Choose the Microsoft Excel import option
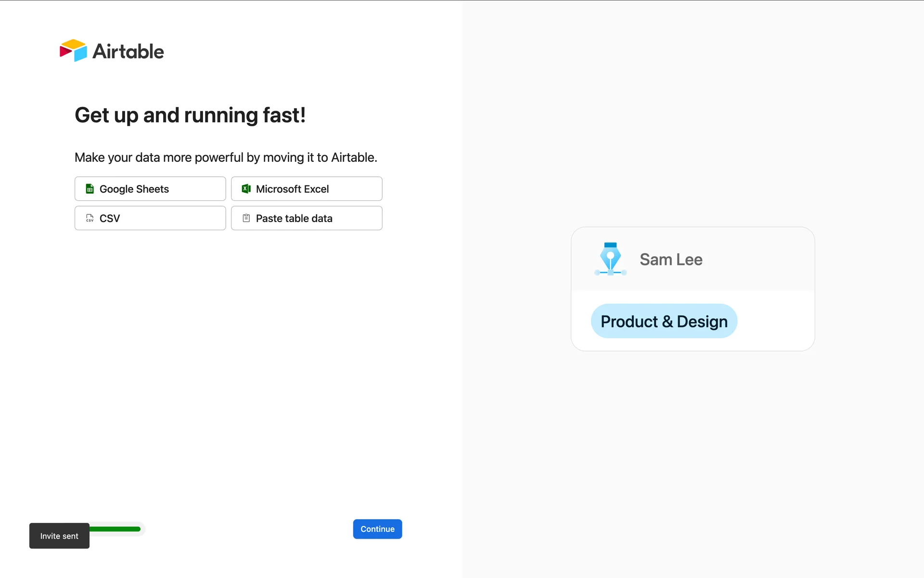The width and height of the screenshot is (924, 578). click(x=307, y=189)
